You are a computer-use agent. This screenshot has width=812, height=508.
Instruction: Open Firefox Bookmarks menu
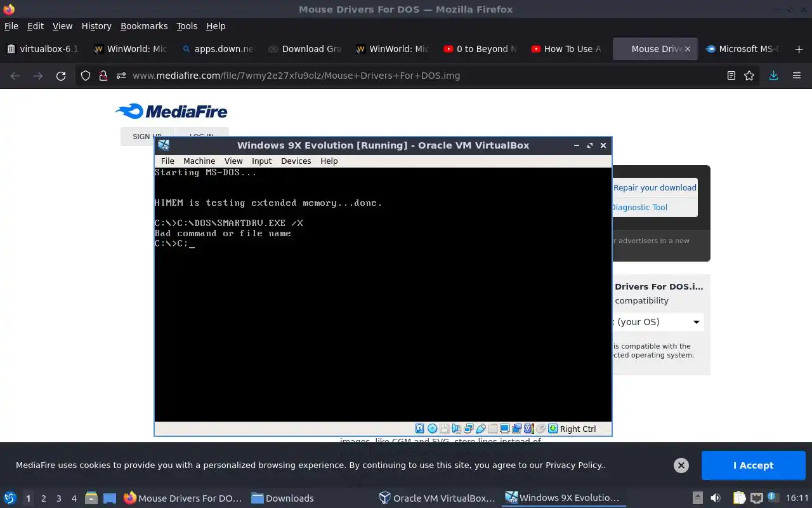point(144,26)
